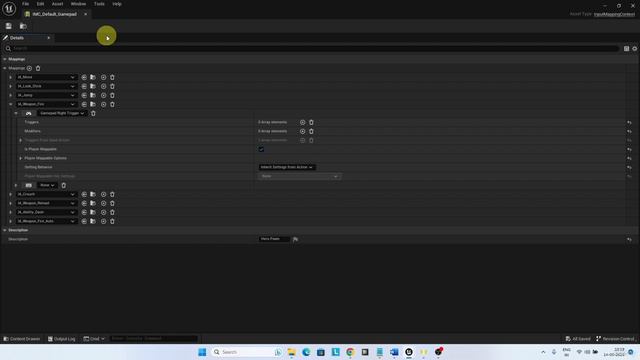
Task: Delete the IA_Weapon_Fire_Auto mapping
Action: 112,221
